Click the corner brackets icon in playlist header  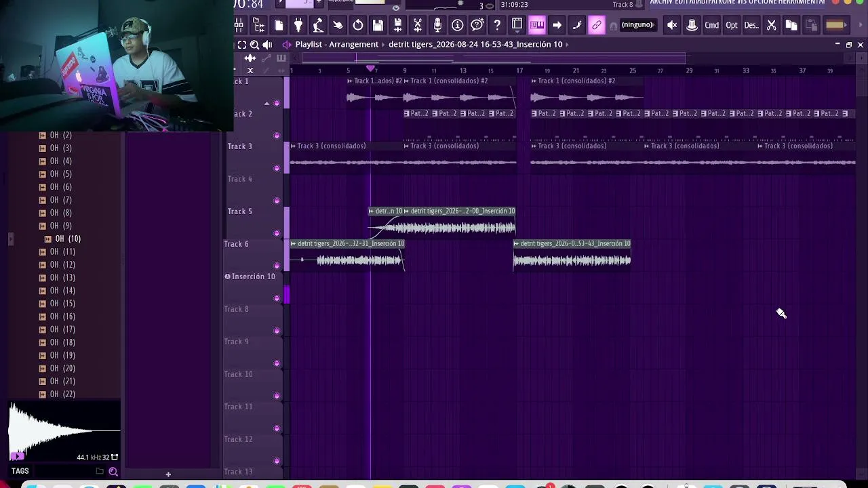[x=241, y=45]
